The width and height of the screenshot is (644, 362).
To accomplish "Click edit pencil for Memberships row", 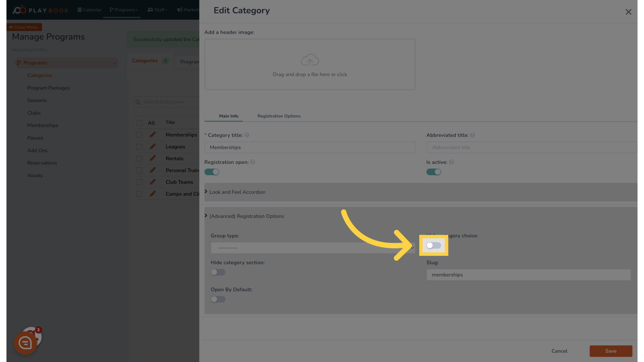I will coord(153,134).
